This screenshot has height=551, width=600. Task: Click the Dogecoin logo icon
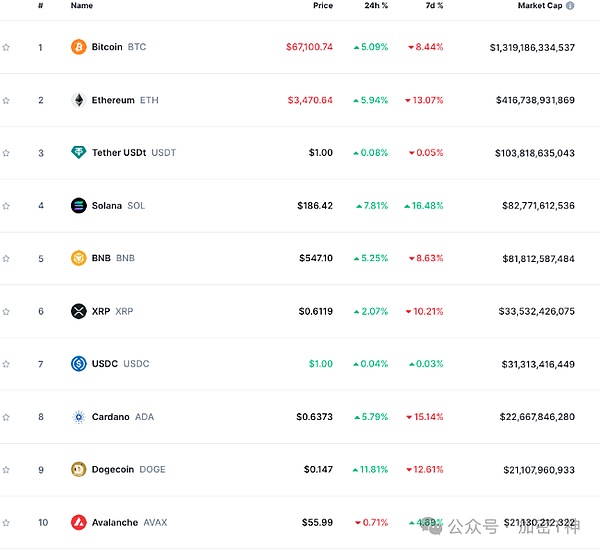coord(79,469)
